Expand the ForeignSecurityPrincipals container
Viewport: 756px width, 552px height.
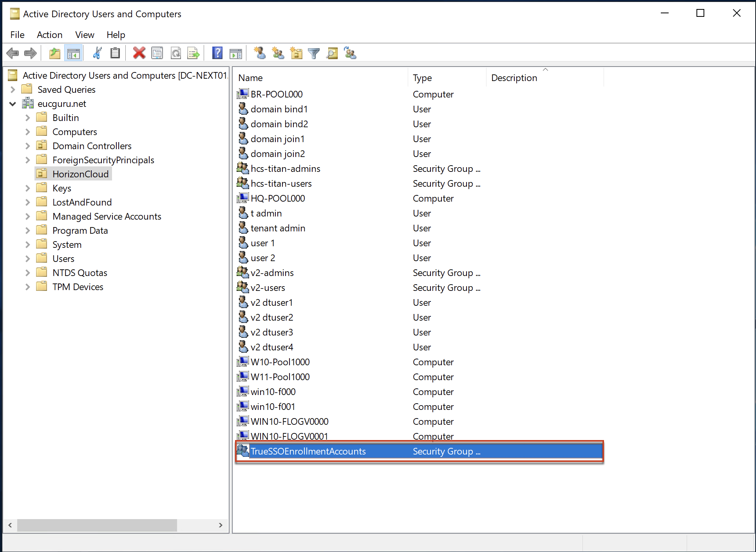pyautogui.click(x=27, y=160)
